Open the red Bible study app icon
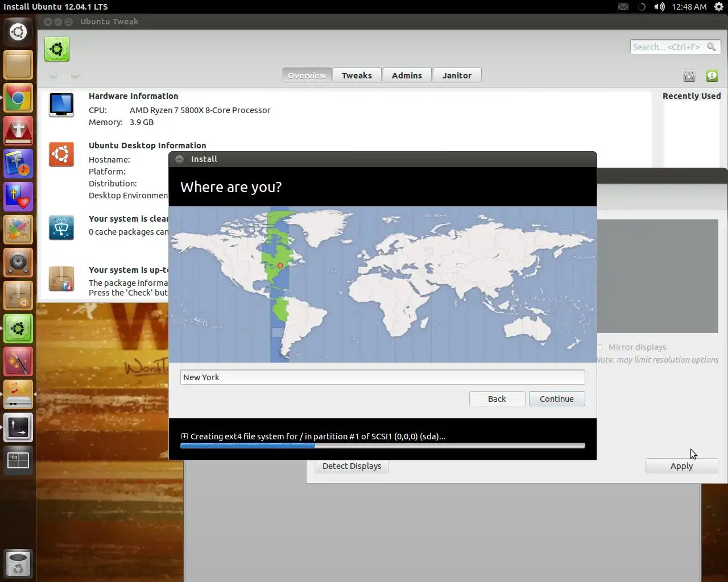The image size is (728, 582). (x=18, y=131)
